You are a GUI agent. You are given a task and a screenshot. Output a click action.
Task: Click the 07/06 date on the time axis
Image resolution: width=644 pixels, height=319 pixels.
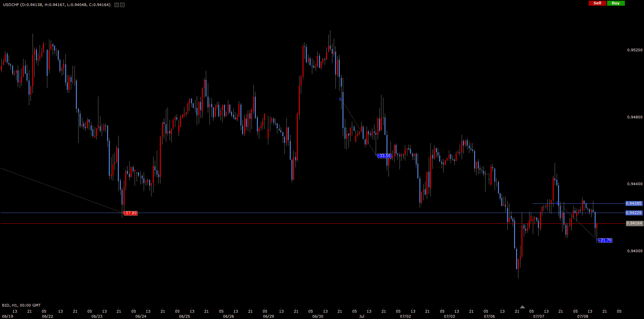pyautogui.click(x=489, y=316)
